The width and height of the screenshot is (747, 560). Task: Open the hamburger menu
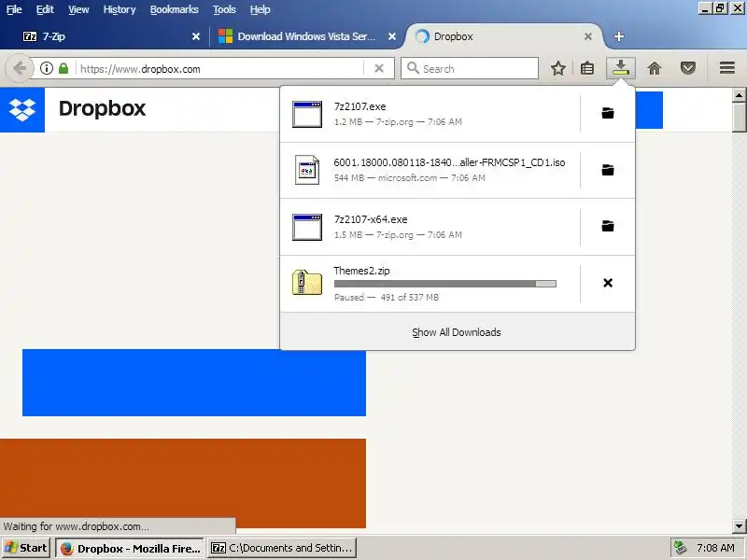(727, 68)
